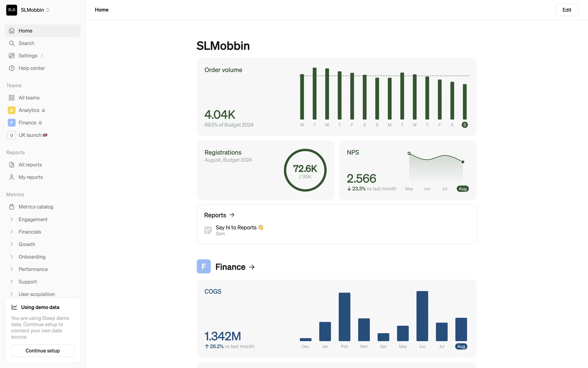
Task: Select the Aug marker on NPS chart
Action: [x=462, y=189]
